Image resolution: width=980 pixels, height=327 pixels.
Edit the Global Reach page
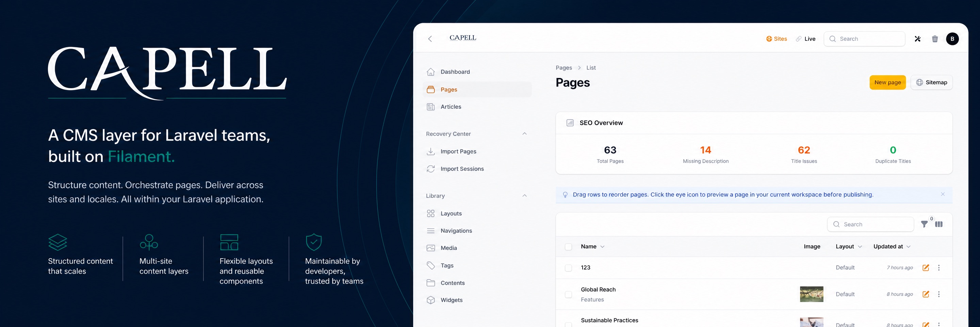(x=926, y=294)
